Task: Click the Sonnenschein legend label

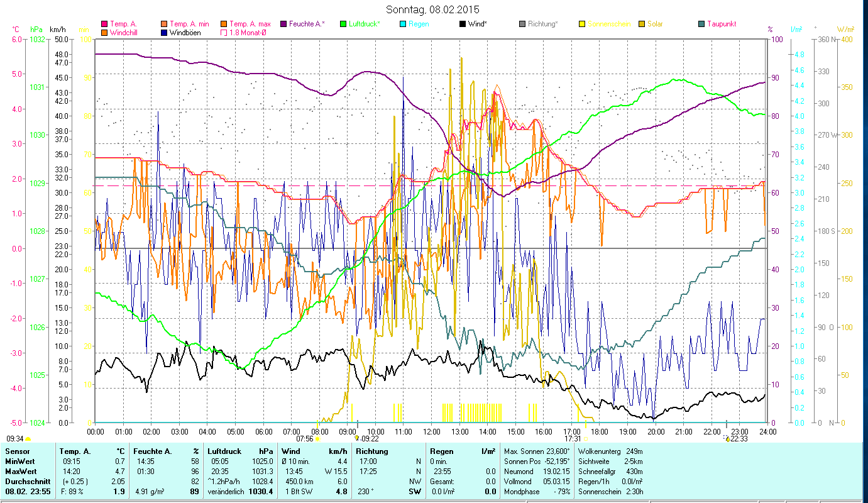Action: [x=608, y=24]
